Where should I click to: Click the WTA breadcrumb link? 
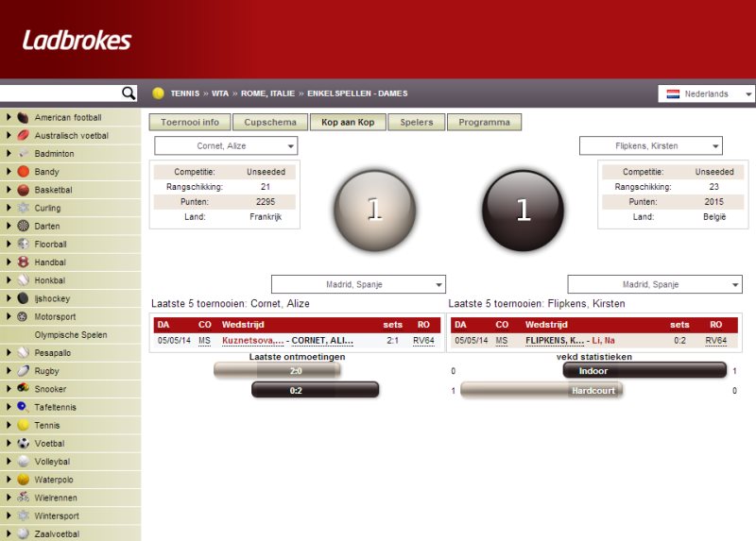pyautogui.click(x=220, y=93)
